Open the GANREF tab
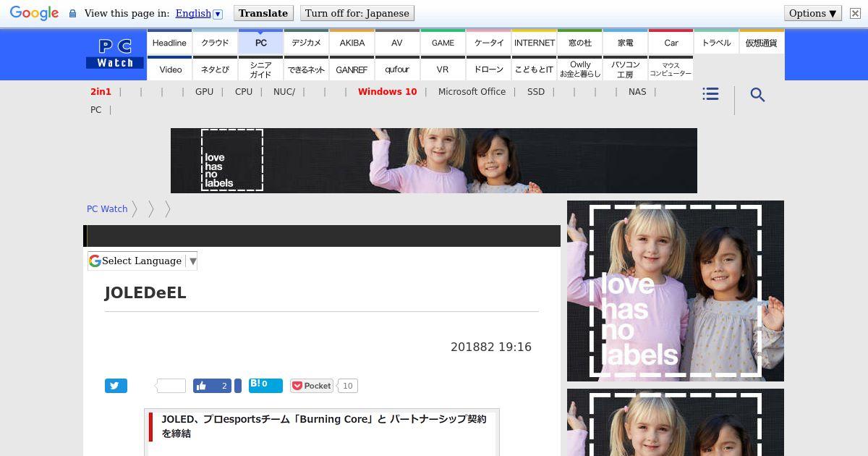868x456 pixels. [x=352, y=69]
